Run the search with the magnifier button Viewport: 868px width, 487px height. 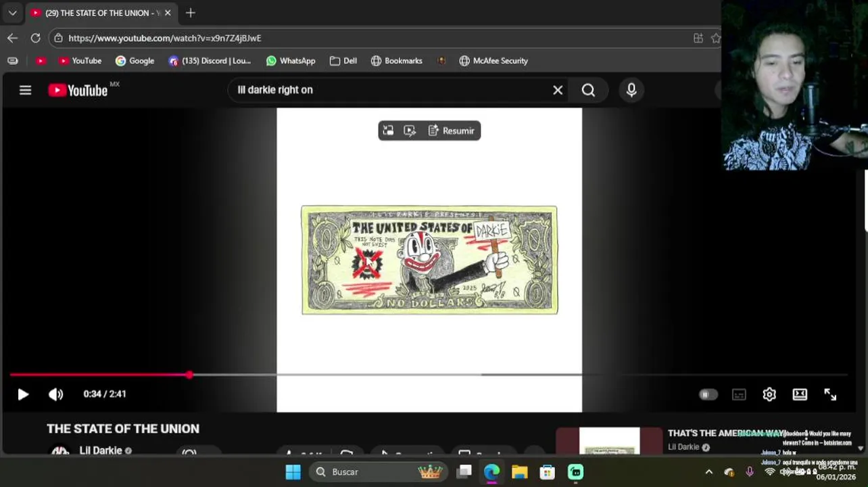coord(588,90)
